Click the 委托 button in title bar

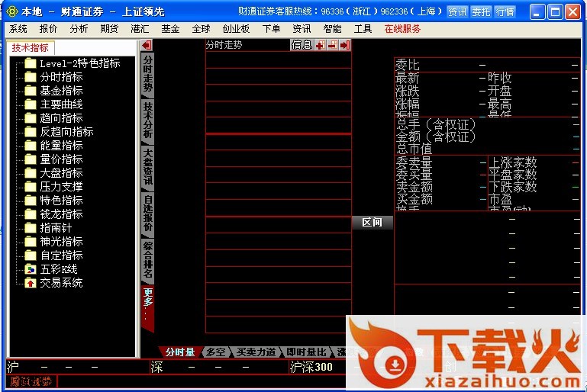pyautogui.click(x=481, y=12)
